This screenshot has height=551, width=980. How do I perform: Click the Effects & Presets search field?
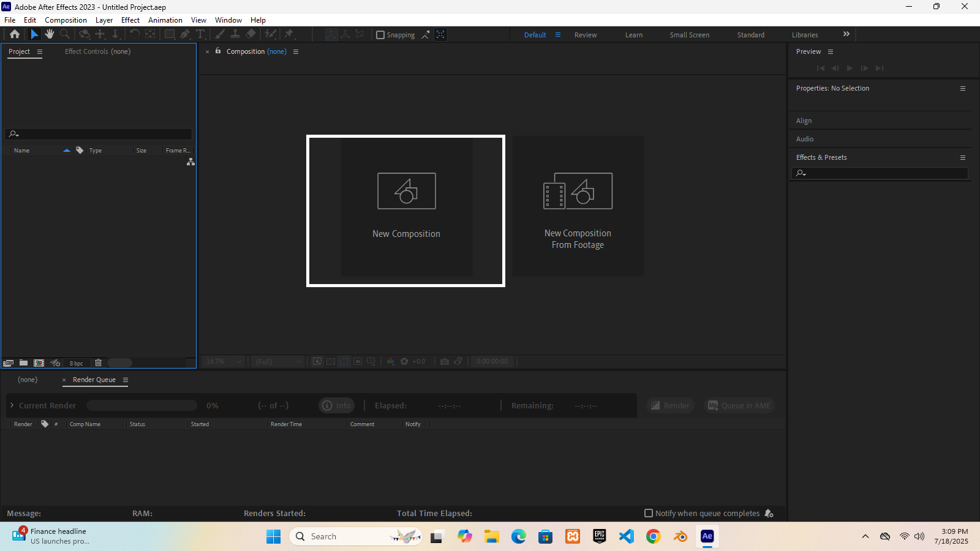(x=880, y=173)
